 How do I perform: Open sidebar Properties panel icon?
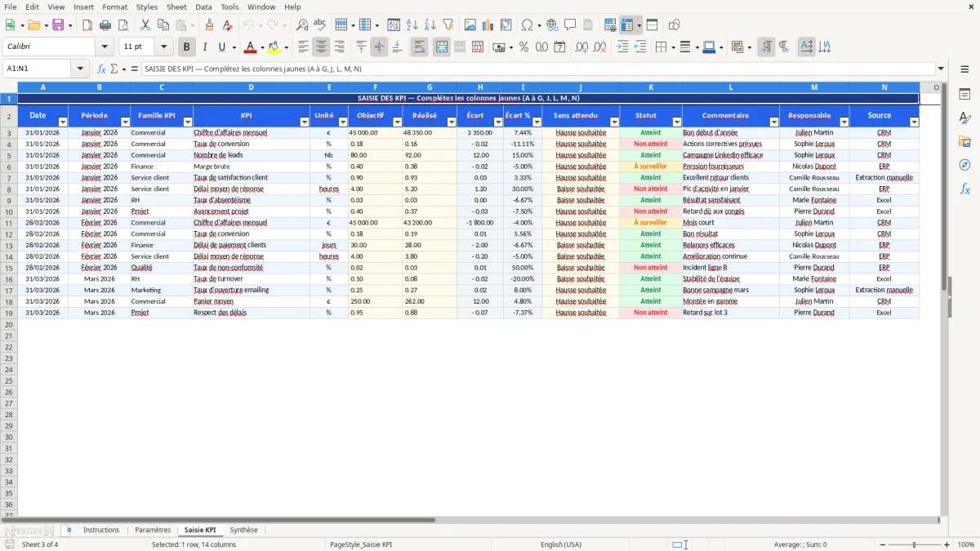point(965,95)
